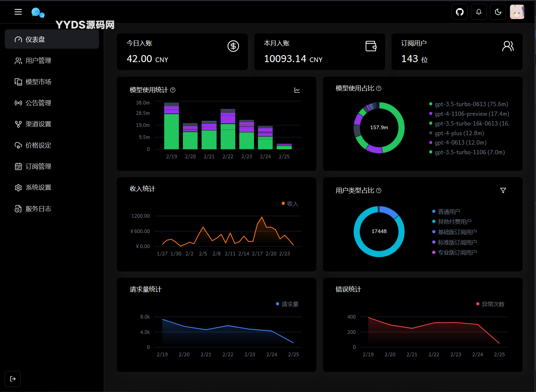Toggle 收入 legend series in revenue chart

(x=290, y=204)
